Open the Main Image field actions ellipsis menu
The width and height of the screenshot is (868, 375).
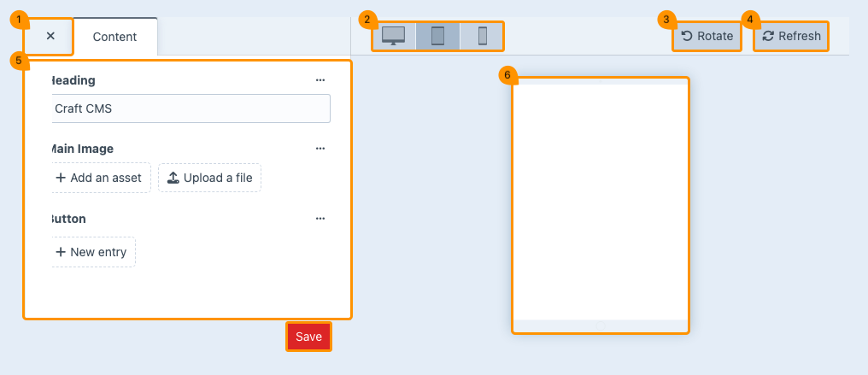320,148
